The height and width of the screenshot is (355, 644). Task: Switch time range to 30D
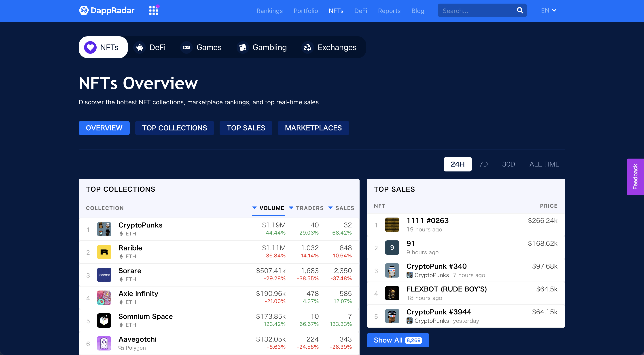(508, 164)
